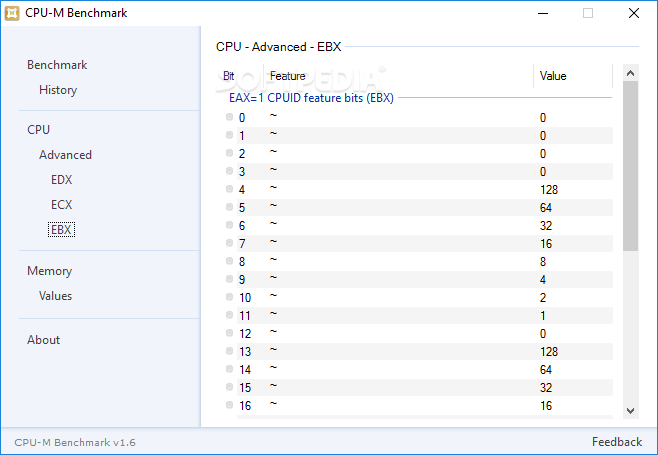Open the Benchmark section
Screen dimensions: 658x455
[57, 65]
